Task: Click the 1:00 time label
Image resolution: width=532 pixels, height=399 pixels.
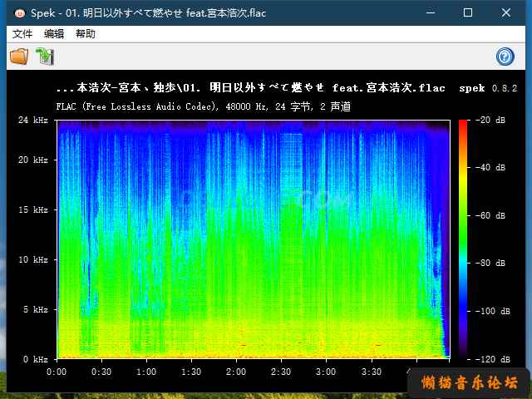Action: pyautogui.click(x=146, y=372)
